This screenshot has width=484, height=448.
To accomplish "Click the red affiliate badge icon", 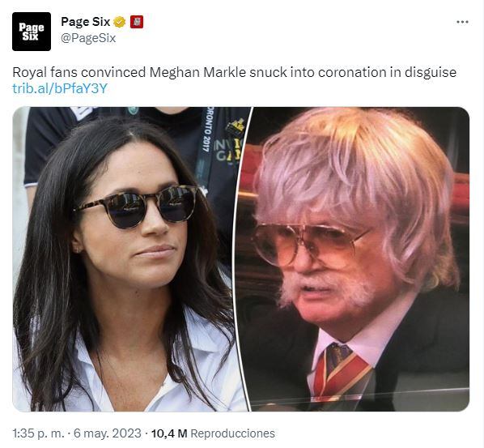I will (x=137, y=22).
